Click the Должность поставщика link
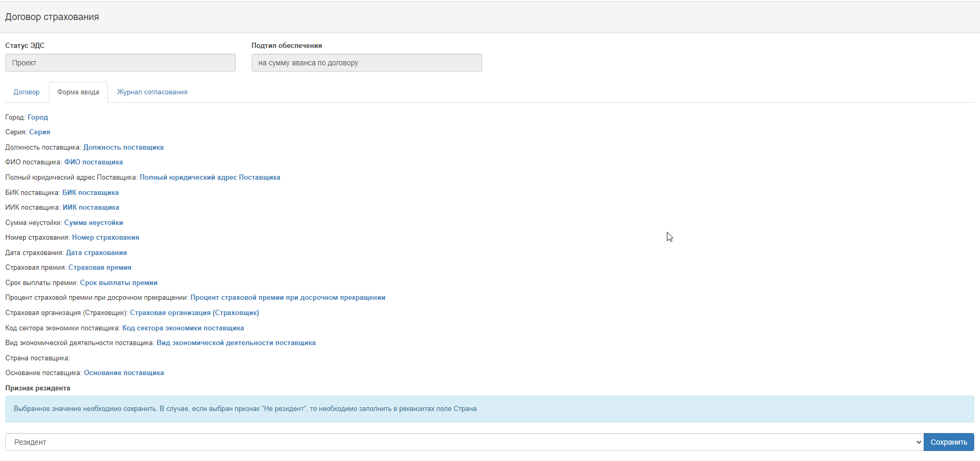The width and height of the screenshot is (980, 461). [123, 148]
